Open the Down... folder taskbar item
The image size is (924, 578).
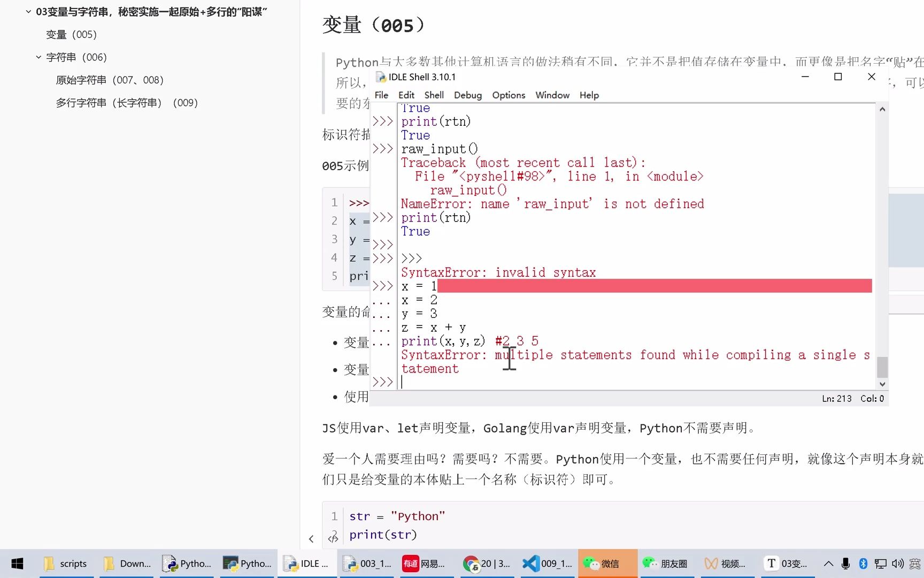(x=127, y=564)
